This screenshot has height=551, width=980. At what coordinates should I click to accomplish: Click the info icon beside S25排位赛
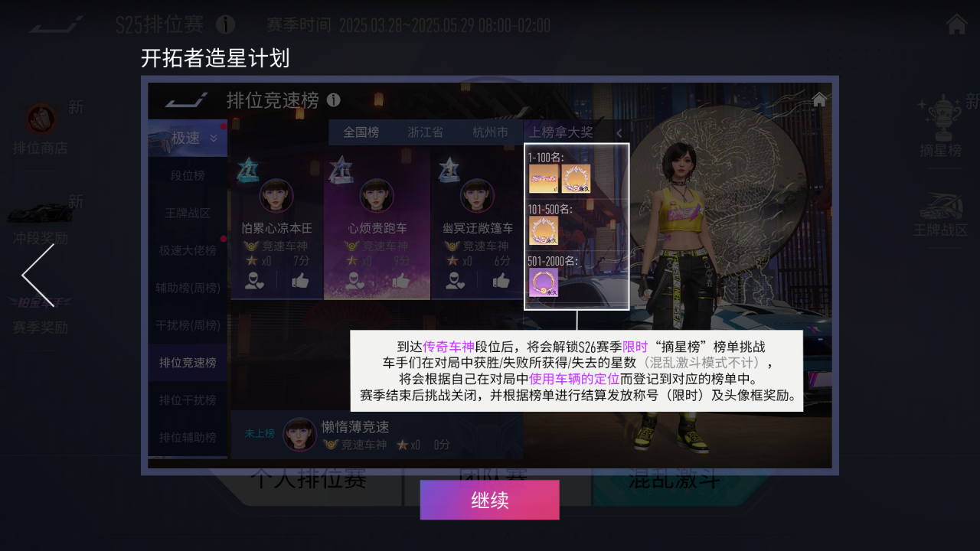[x=225, y=24]
